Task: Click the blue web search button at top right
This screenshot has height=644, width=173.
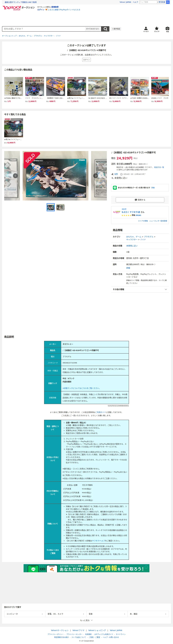Action: pos(168,2)
